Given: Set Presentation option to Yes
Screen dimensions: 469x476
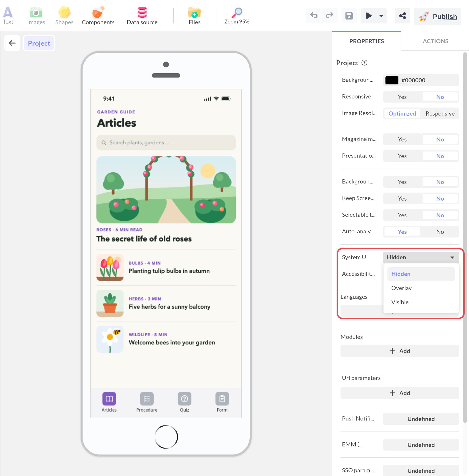Looking at the screenshot, I should [x=402, y=156].
